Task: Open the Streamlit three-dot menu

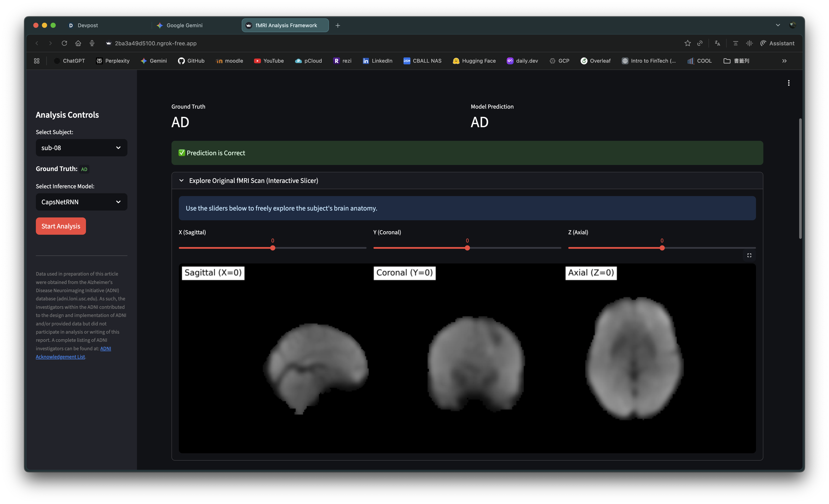Action: (789, 83)
